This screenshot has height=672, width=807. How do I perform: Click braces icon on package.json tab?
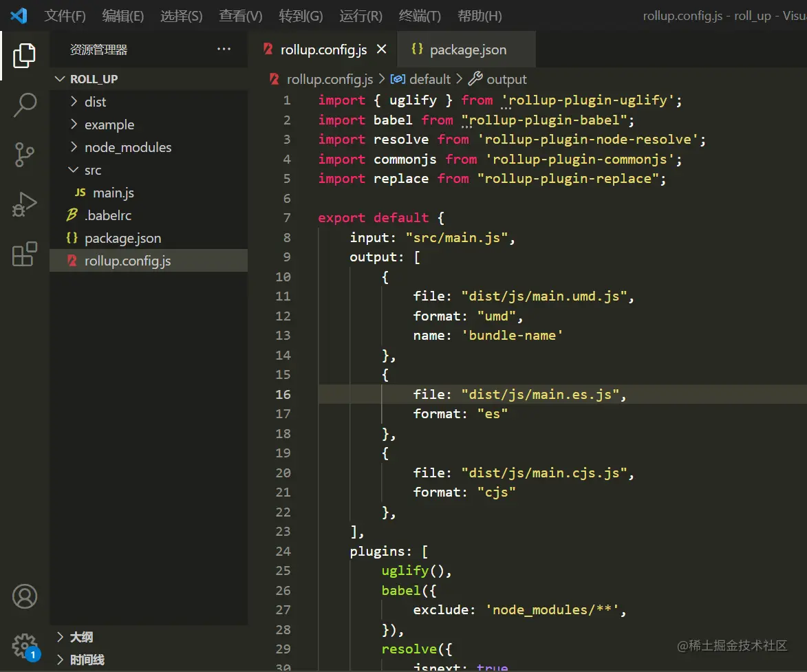point(418,49)
